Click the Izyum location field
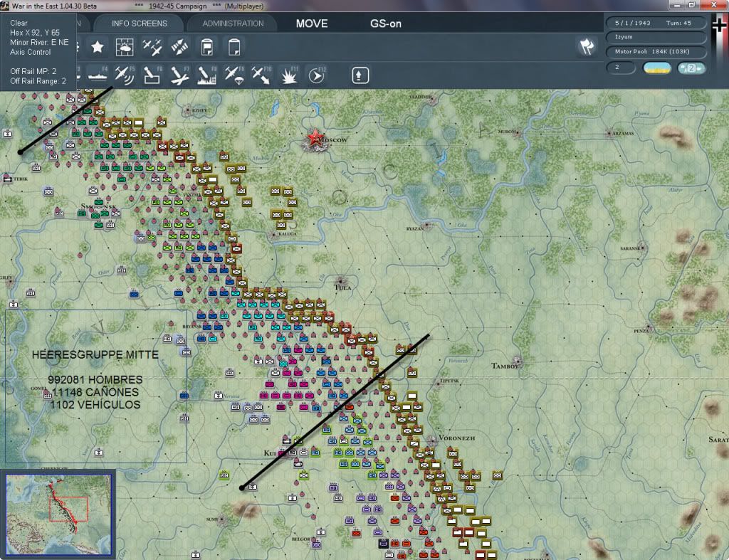The image size is (729, 560). click(656, 37)
